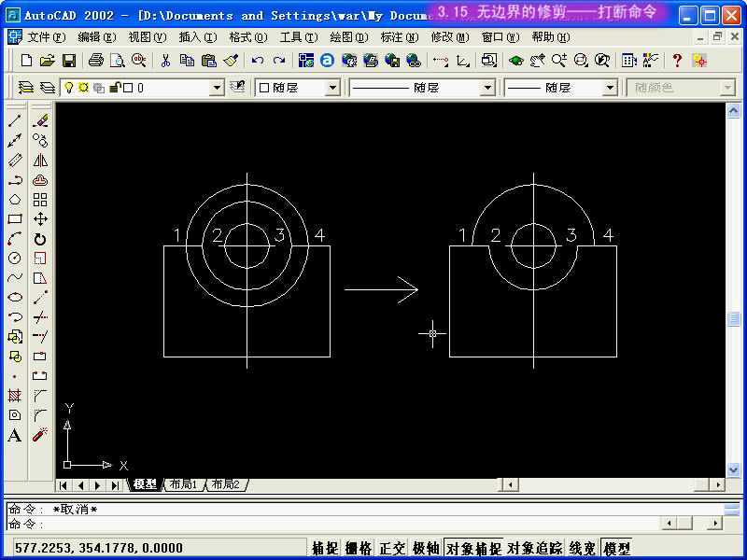Select the Mirror tool
This screenshot has width=747, height=560.
40,160
